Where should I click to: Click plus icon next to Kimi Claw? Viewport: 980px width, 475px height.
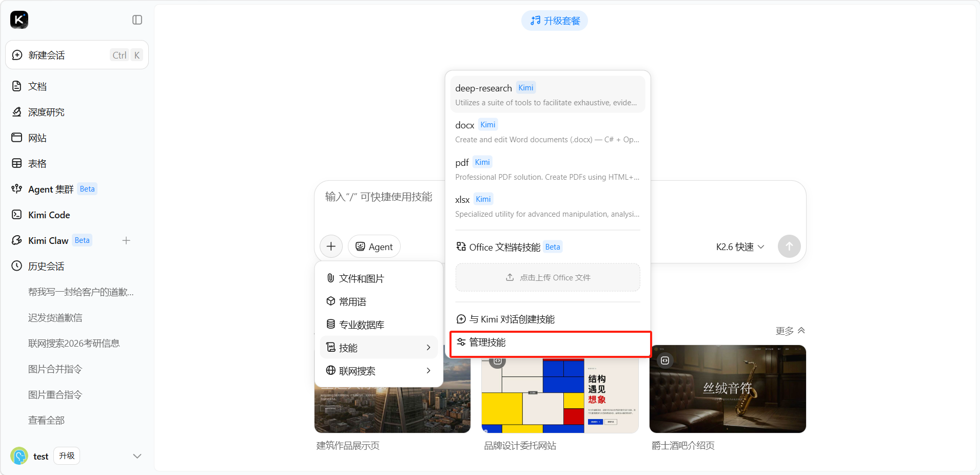pos(126,240)
